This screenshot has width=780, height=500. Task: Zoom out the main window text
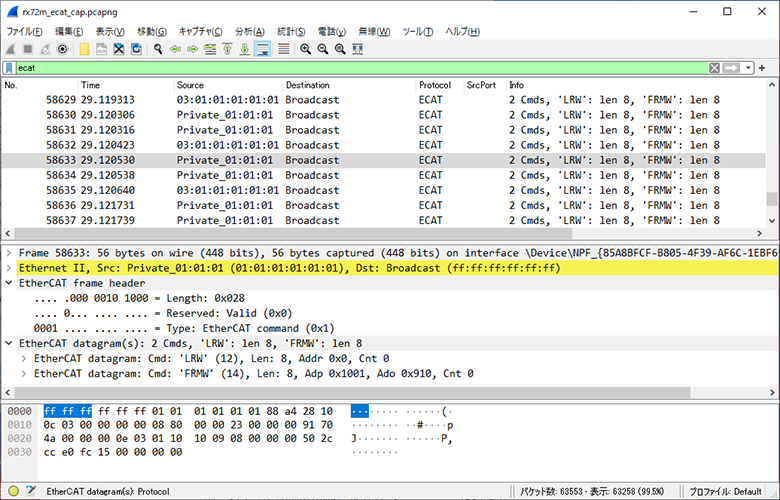(323, 49)
